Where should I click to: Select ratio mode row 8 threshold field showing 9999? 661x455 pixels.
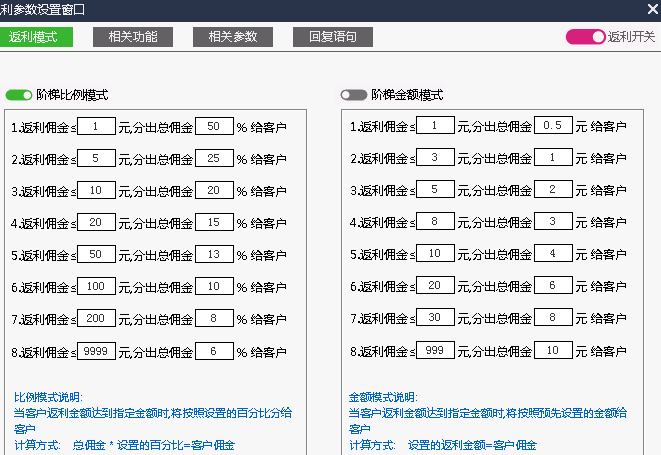pyautogui.click(x=96, y=351)
